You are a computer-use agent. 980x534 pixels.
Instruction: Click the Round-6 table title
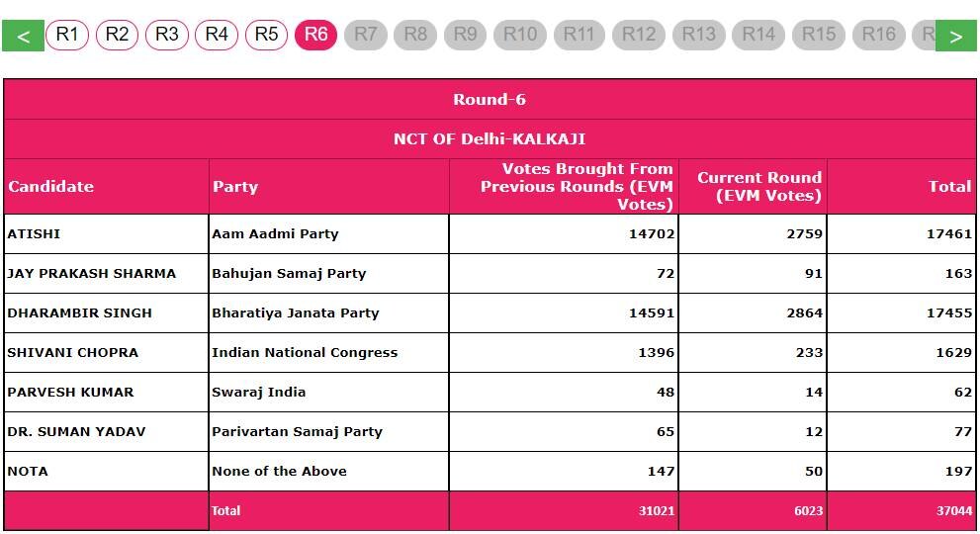[x=490, y=100]
